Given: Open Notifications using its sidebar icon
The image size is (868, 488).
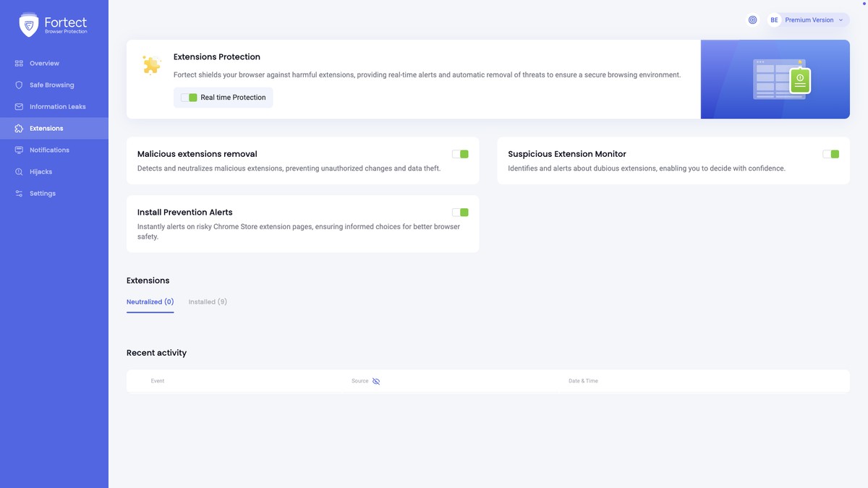Looking at the screenshot, I should [20, 150].
